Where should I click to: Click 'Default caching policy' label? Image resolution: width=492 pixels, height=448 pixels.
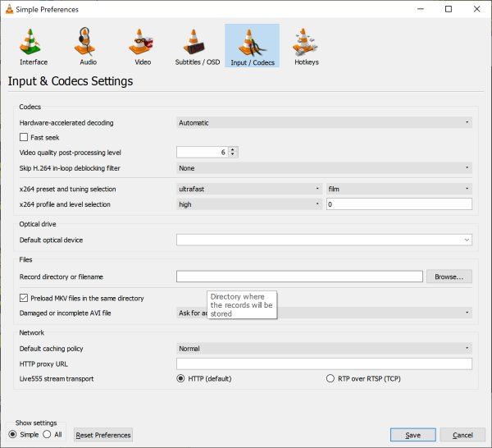51,349
